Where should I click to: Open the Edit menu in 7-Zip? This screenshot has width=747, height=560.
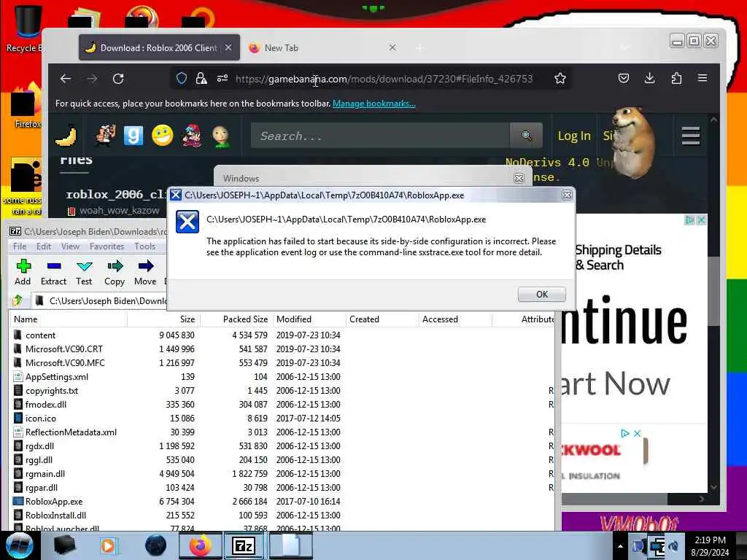(43, 246)
